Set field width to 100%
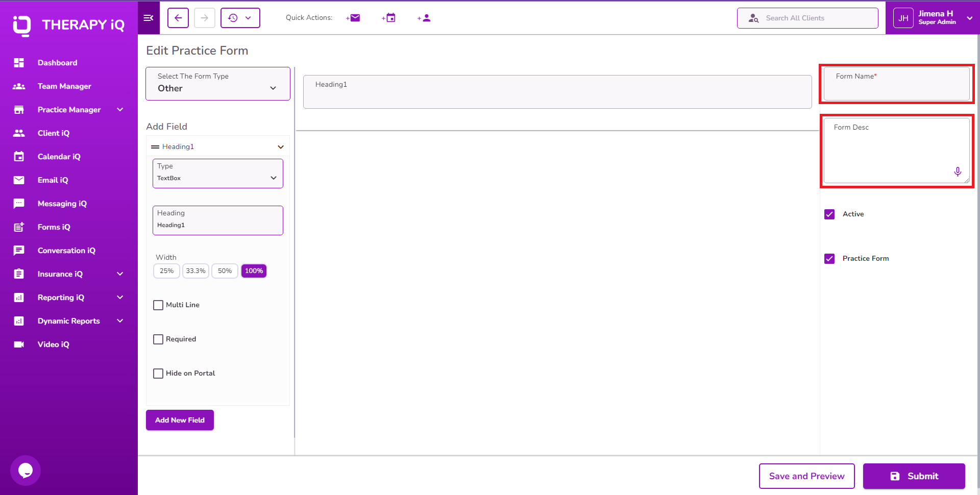Screen dimensions: 980x495 254,271
